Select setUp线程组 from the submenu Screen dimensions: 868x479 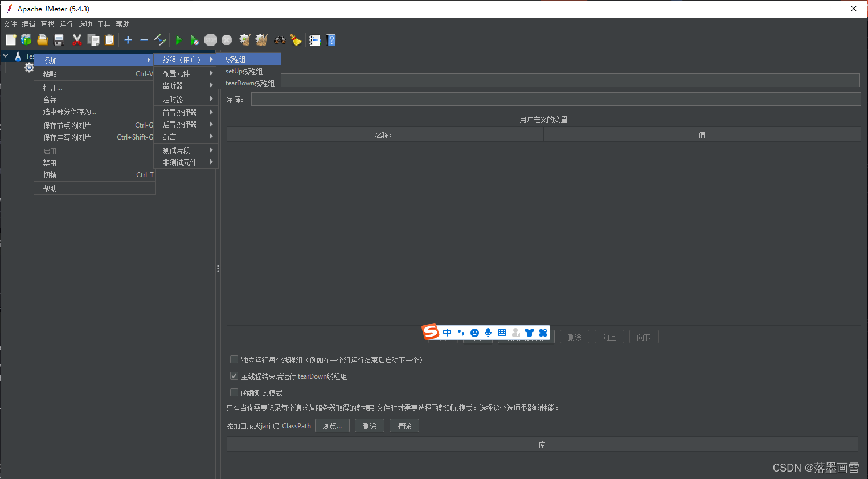tap(249, 71)
